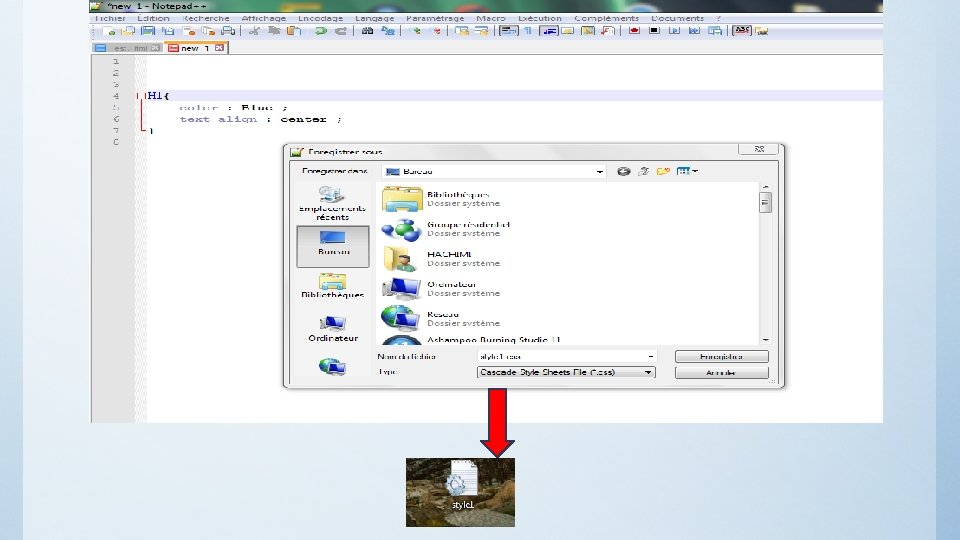
Task: Click the Redo arrow toolbar icon
Action: [341, 31]
